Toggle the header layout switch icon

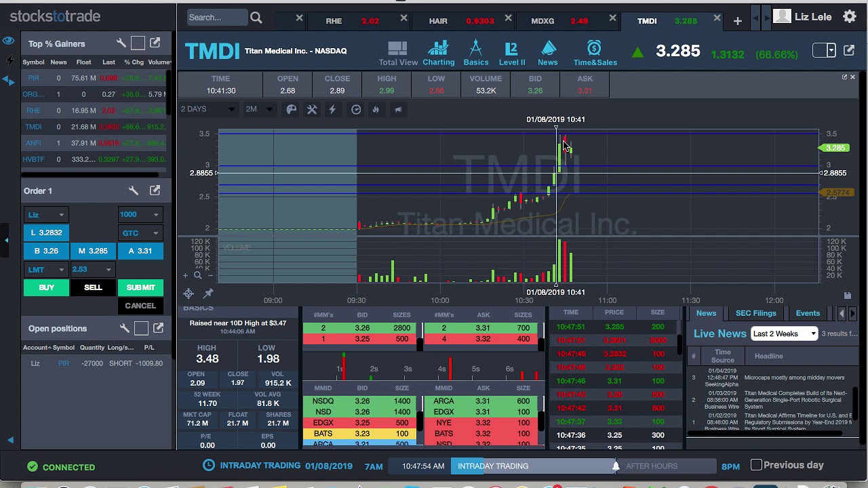pos(824,50)
